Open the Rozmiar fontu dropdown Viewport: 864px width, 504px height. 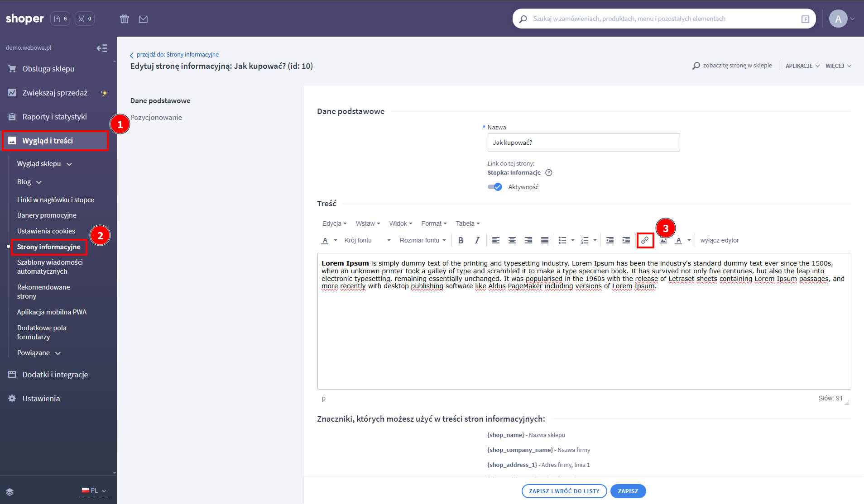click(x=422, y=240)
